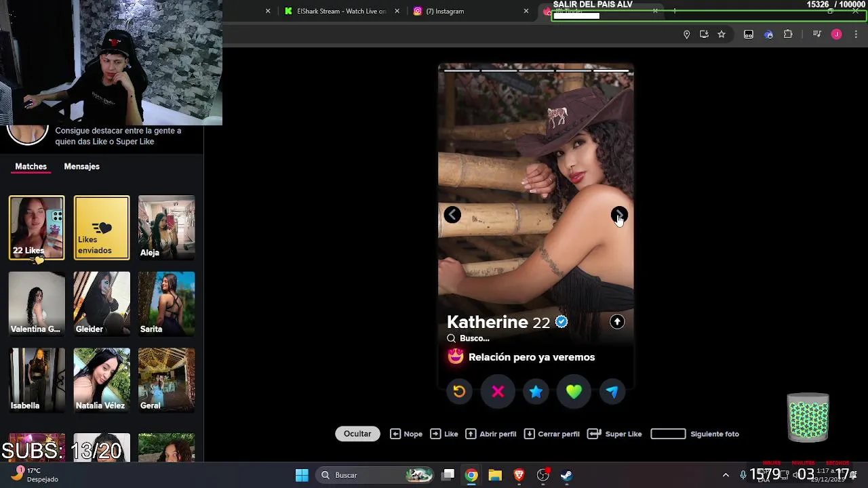Click the Super Like shortcut hint
The image size is (868, 488).
[x=614, y=434]
